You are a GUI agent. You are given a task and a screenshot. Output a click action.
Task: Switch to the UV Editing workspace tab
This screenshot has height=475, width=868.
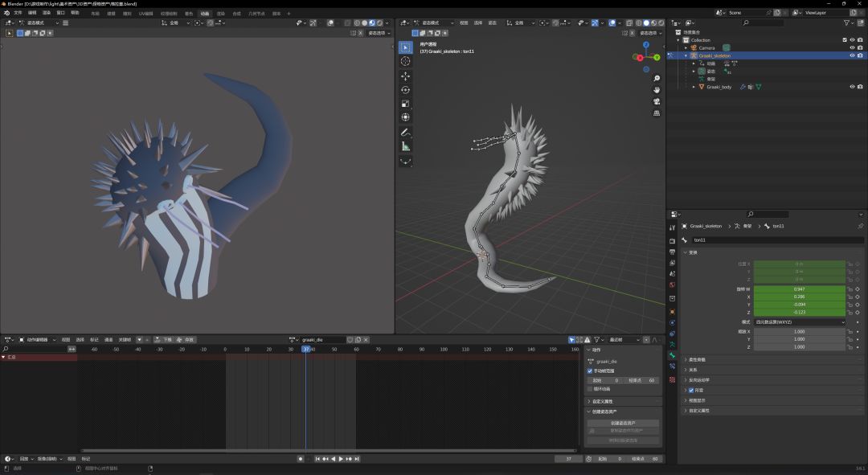[x=145, y=13]
